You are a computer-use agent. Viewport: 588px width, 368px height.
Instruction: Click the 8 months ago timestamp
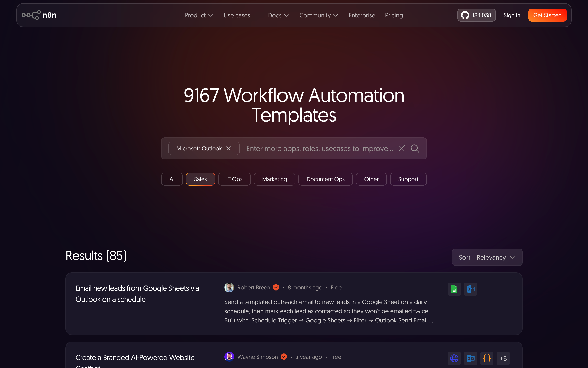[305, 287]
